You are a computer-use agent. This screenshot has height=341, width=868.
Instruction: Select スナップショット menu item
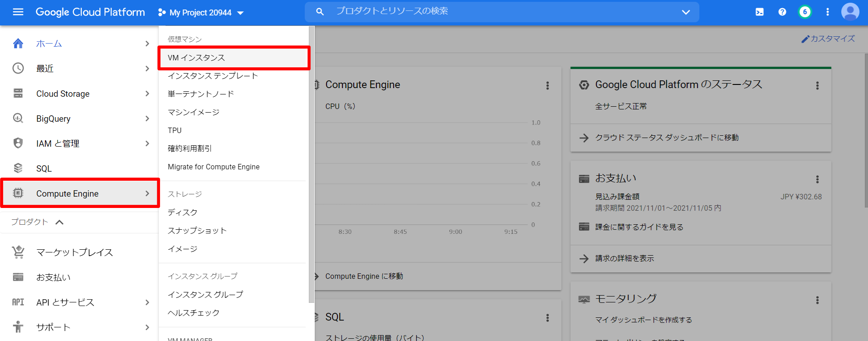tap(234, 231)
